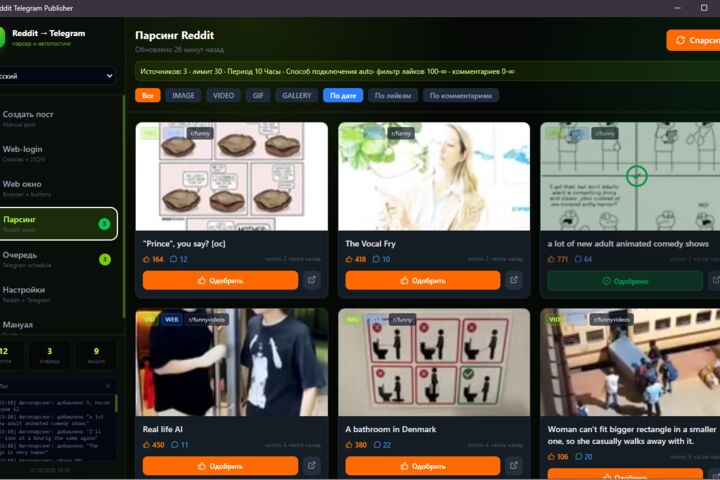This screenshot has height=480, width=720.
Task: Filter posts by GALLERY type
Action: (x=297, y=96)
